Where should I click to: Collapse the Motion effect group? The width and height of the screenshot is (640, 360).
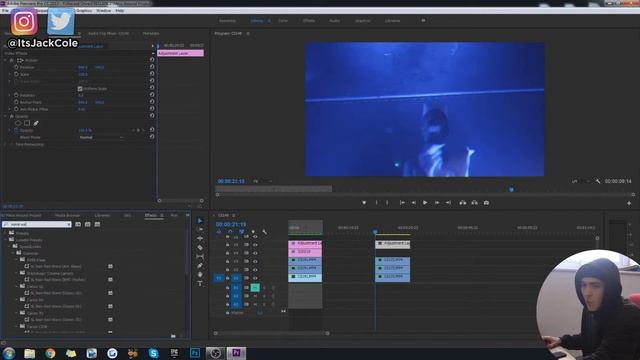[6, 60]
